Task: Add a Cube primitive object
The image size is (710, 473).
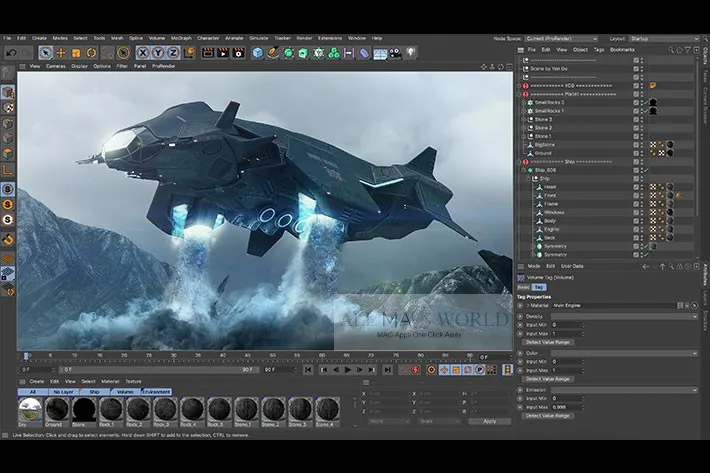Action: pos(258,53)
